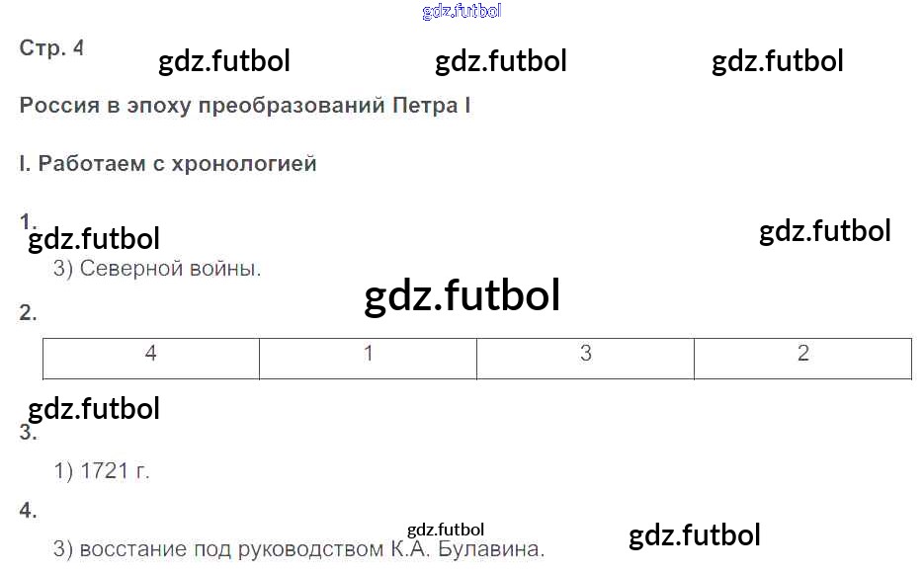Click question number "2." label
The height and width of the screenshot is (574, 924).
[28, 313]
